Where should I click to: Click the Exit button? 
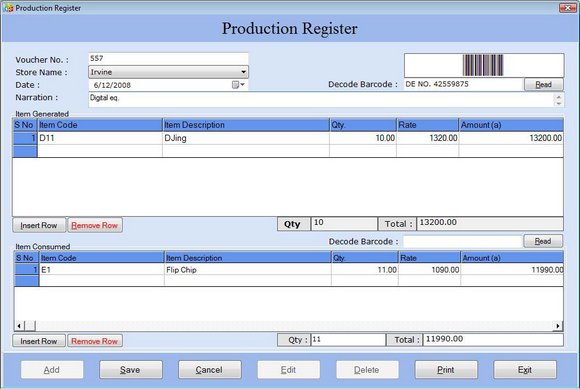525,370
